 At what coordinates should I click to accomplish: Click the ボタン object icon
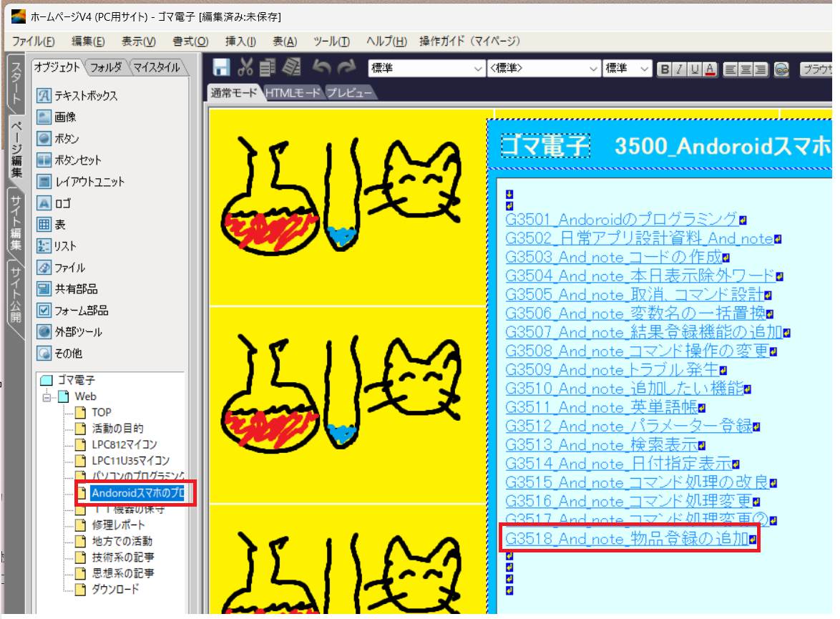point(44,138)
